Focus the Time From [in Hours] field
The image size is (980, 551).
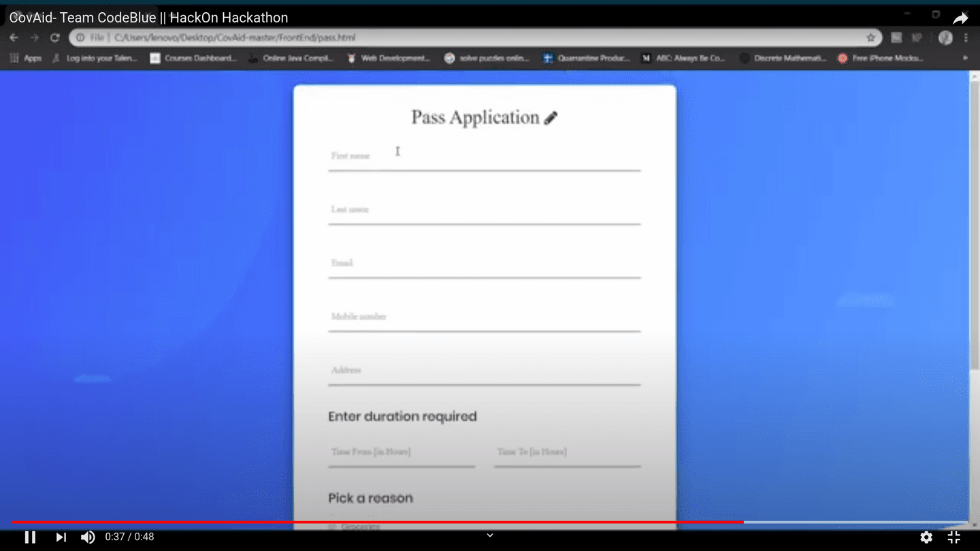(x=402, y=453)
